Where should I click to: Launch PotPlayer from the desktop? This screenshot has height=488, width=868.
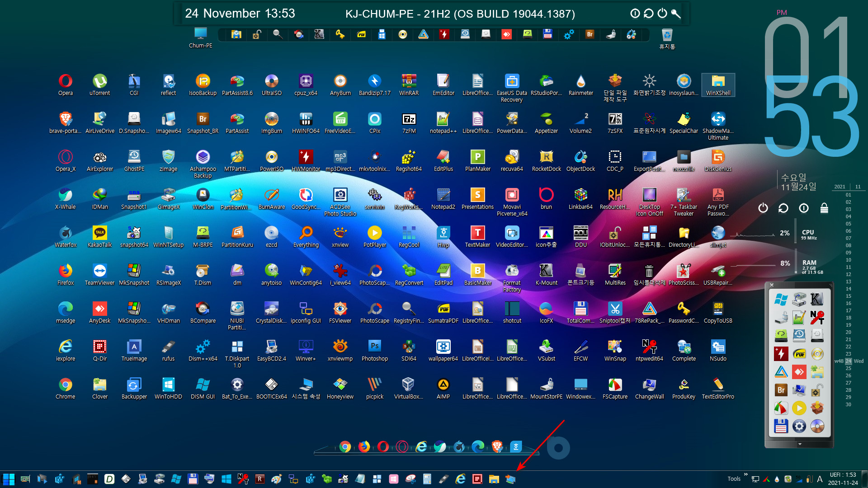(x=374, y=237)
